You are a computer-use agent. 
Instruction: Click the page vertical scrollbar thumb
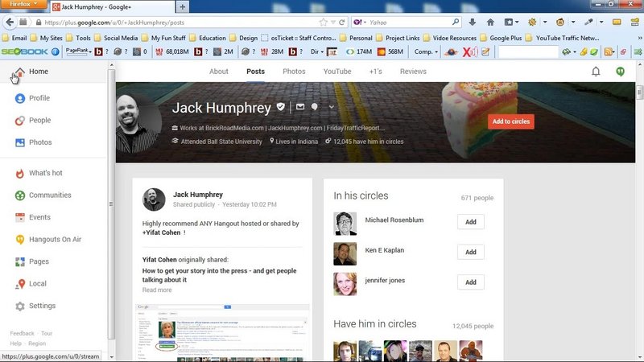coord(639,92)
